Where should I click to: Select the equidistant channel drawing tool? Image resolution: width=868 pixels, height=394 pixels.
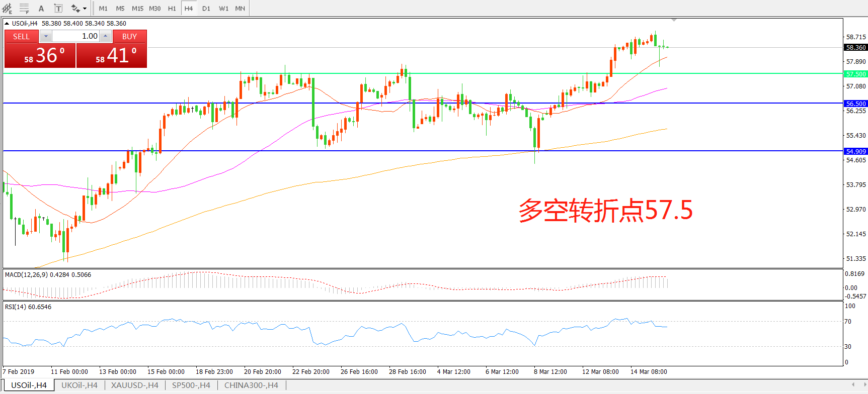point(7,8)
